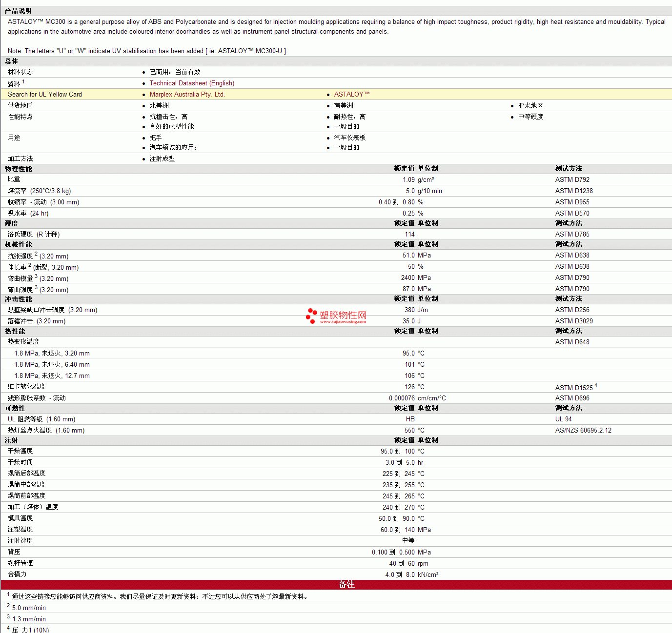Click the ASTM D256 test method
672x633 pixels.
pos(572,310)
